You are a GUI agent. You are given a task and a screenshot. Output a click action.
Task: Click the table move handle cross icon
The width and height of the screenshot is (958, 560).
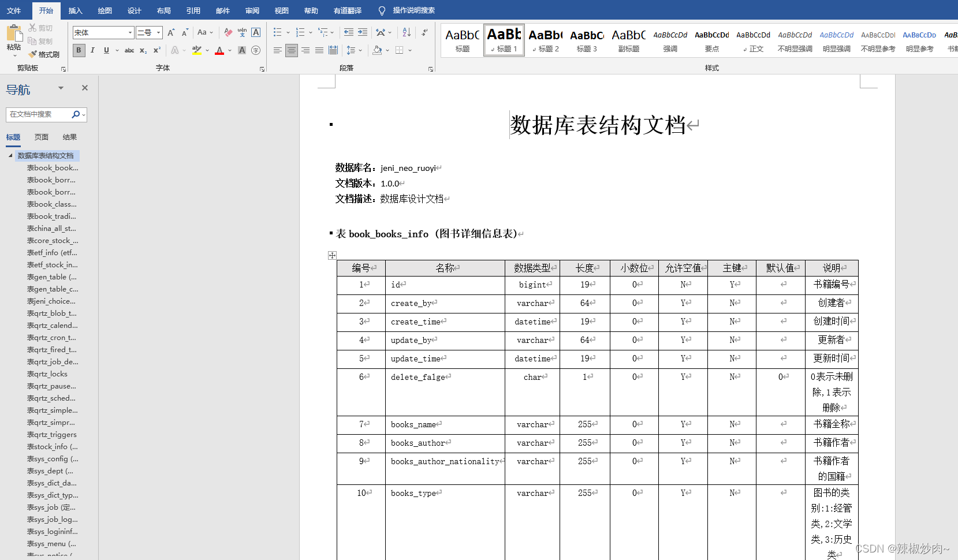point(332,255)
